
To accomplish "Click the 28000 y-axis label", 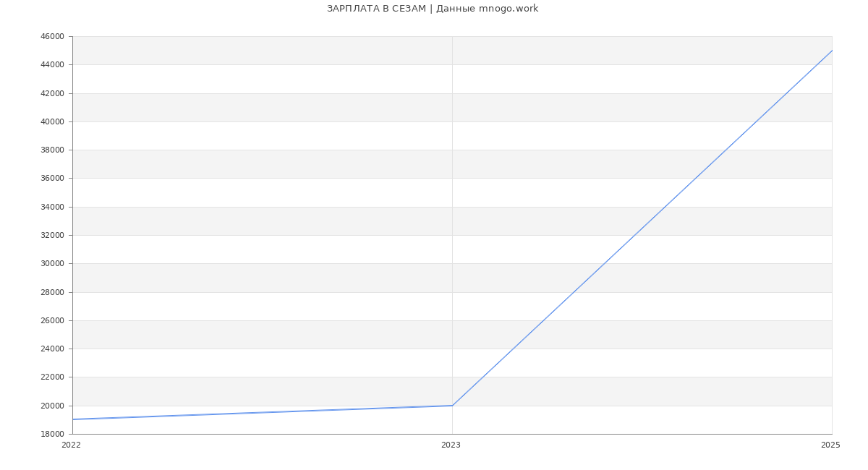I will pos(52,293).
